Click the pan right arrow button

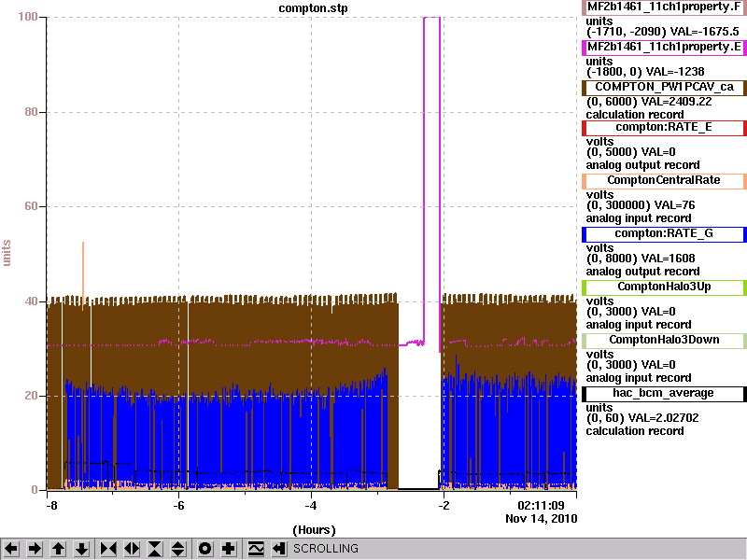(35, 549)
